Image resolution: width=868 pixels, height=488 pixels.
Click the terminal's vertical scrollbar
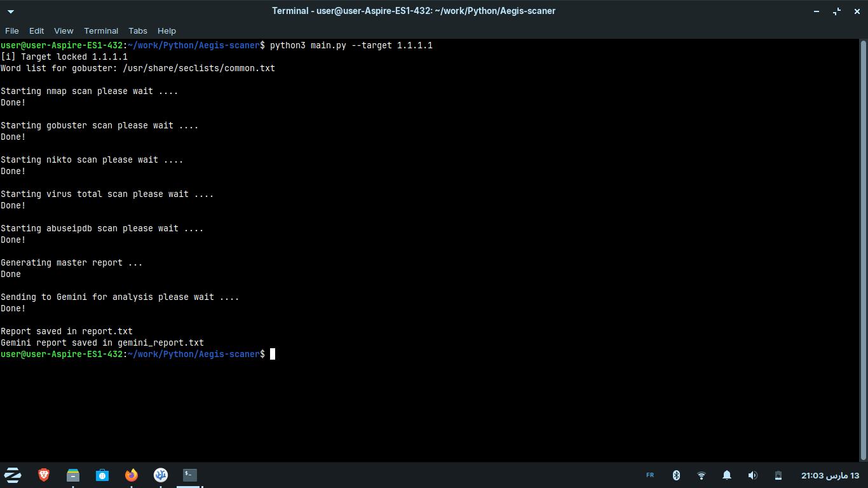click(864, 250)
